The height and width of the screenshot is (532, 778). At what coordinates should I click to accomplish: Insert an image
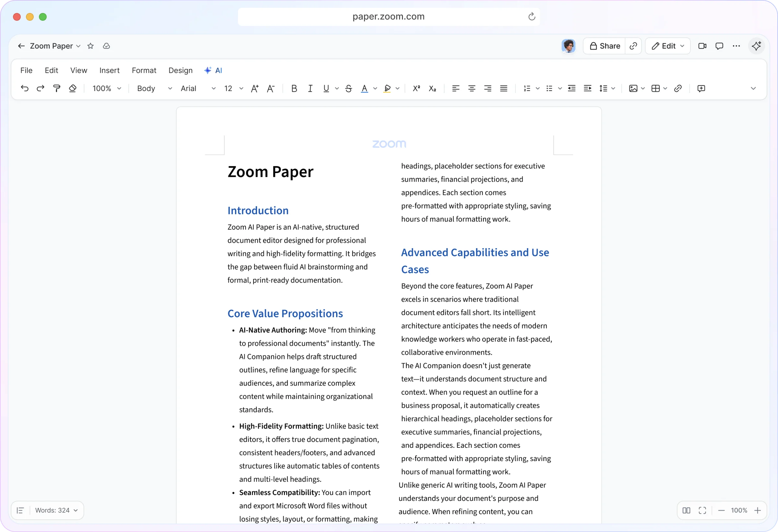[x=633, y=88]
